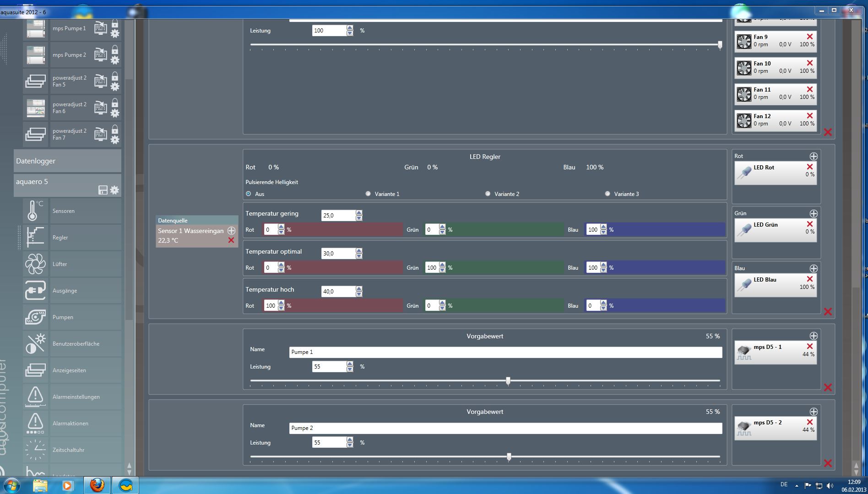
Task: Open the Alarmeinstellungen warning icon
Action: (x=35, y=396)
